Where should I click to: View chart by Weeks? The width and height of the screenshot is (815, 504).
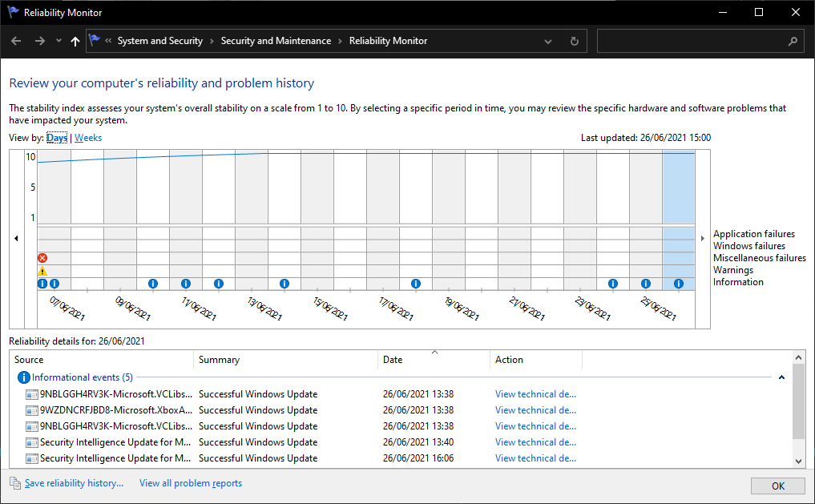(x=88, y=138)
